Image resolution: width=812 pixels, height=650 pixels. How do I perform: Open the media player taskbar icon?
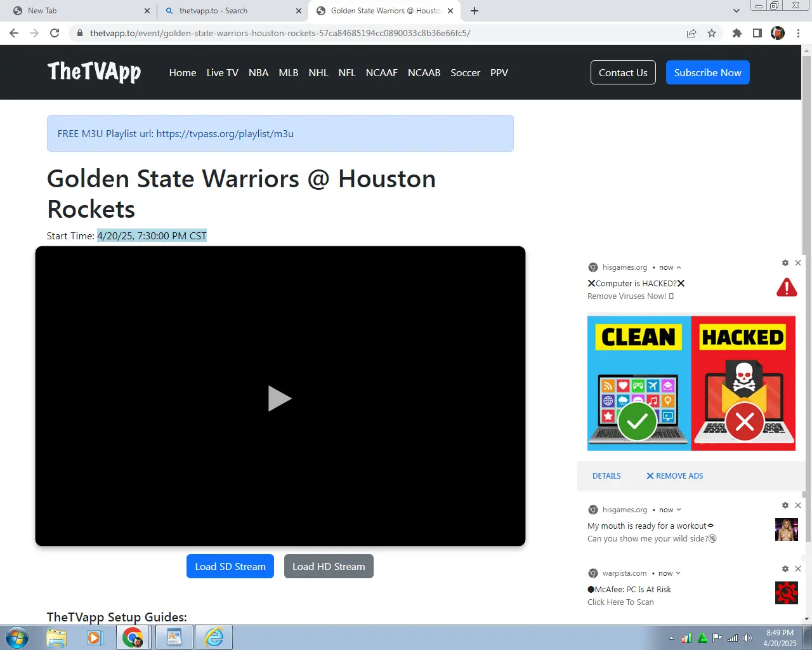pos(95,637)
